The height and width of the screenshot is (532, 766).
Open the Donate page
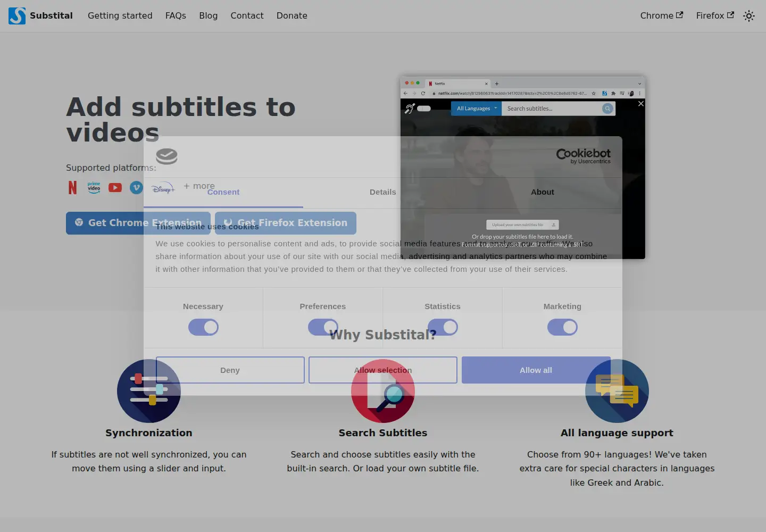(292, 16)
